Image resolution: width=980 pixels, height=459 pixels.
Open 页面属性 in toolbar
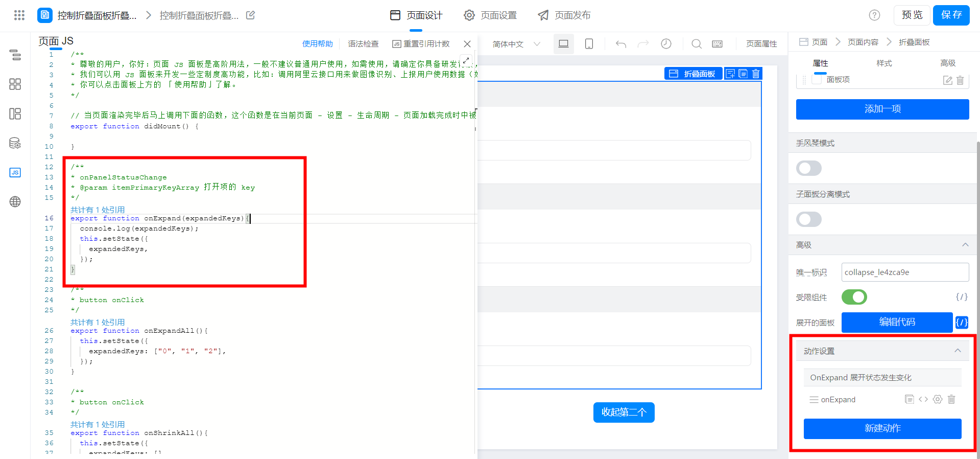tap(761, 44)
